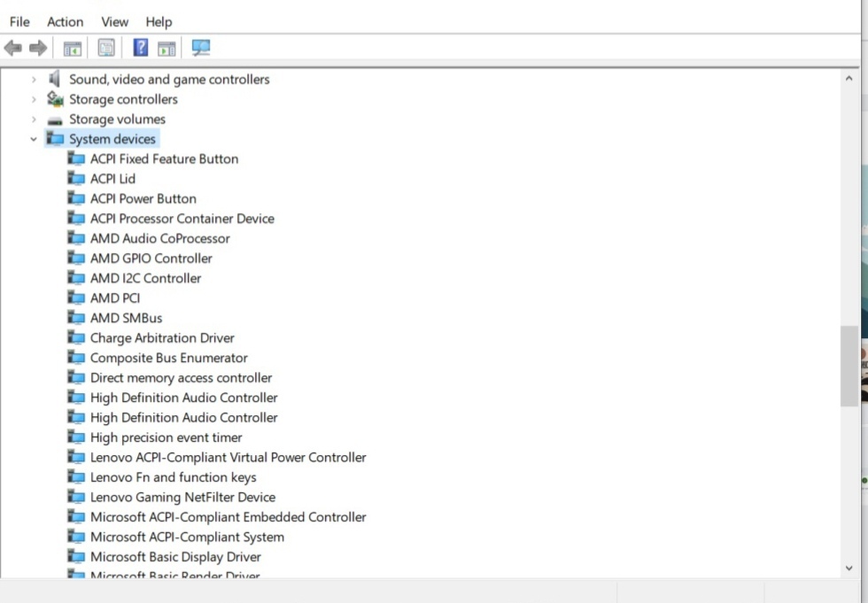Select Microsoft Basic Display Driver
The image size is (868, 603).
(x=174, y=557)
